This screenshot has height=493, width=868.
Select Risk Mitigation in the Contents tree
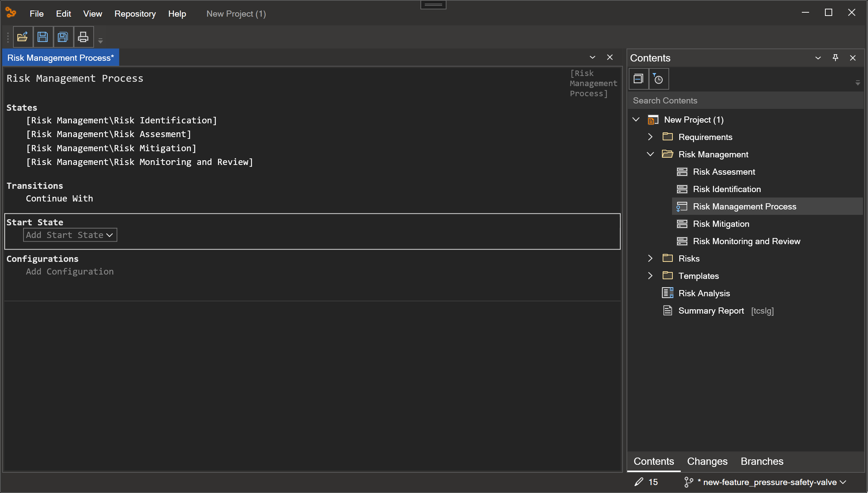pyautogui.click(x=721, y=224)
